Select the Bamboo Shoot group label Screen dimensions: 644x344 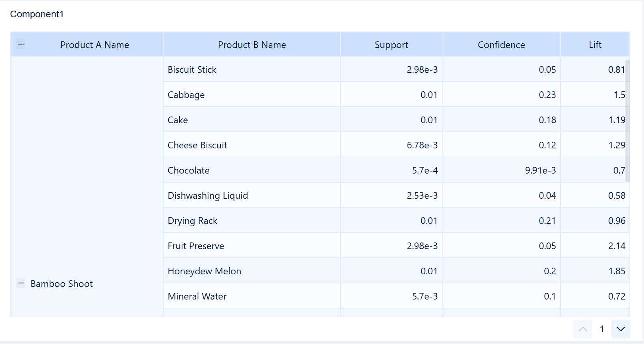[61, 283]
